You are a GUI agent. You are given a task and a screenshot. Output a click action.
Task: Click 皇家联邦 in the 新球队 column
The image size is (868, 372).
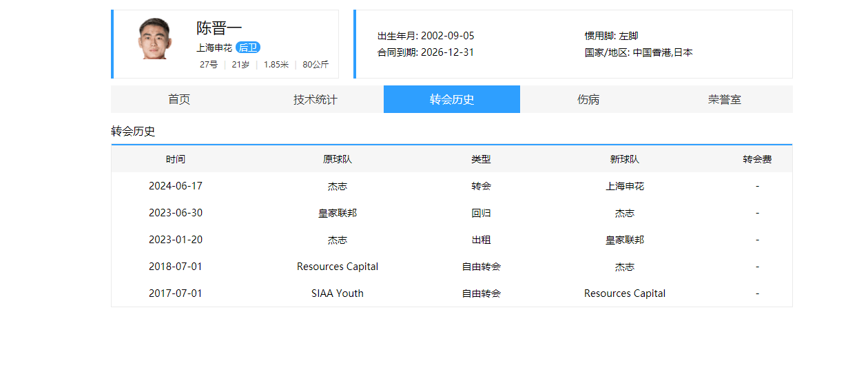[625, 240]
